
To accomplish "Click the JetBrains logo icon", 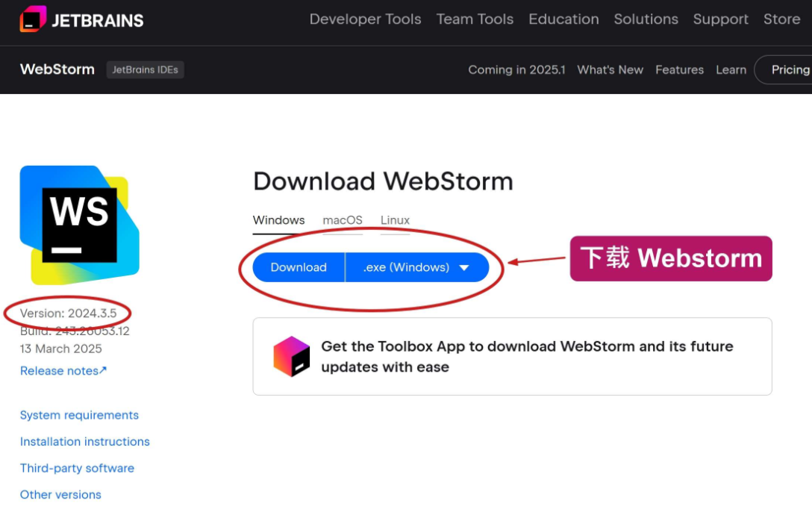I will point(33,19).
